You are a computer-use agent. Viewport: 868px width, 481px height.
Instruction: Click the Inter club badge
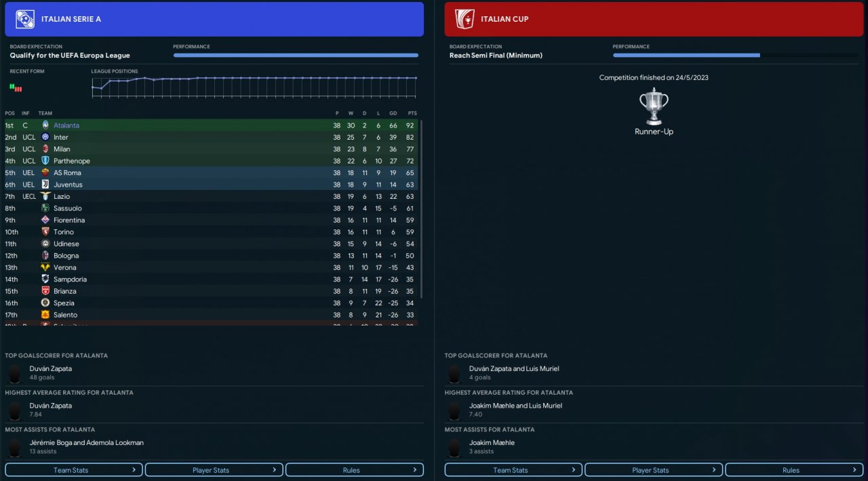(x=45, y=137)
